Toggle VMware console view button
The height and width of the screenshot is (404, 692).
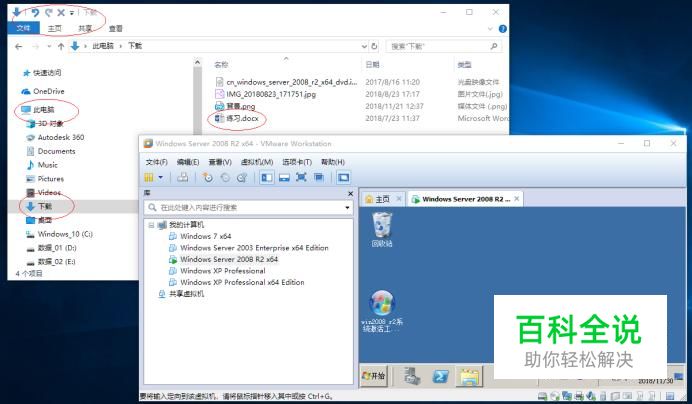click(343, 177)
